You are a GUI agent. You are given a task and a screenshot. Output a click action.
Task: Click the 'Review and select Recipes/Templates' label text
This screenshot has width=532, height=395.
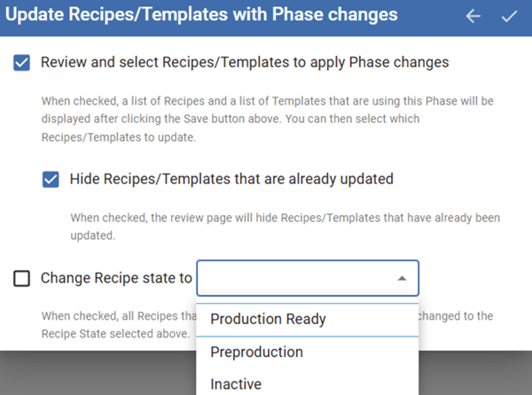(245, 63)
